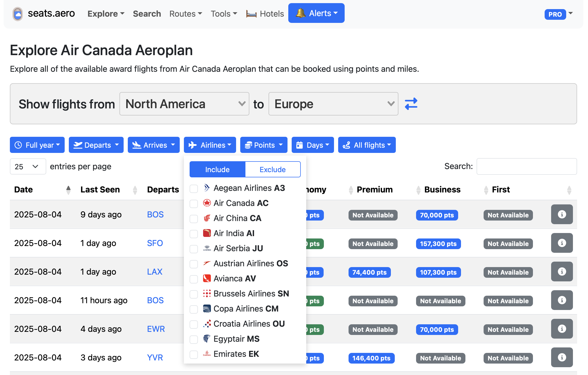Swap origin and destination regions
The width and height of the screenshot is (588, 375).
pyautogui.click(x=411, y=104)
